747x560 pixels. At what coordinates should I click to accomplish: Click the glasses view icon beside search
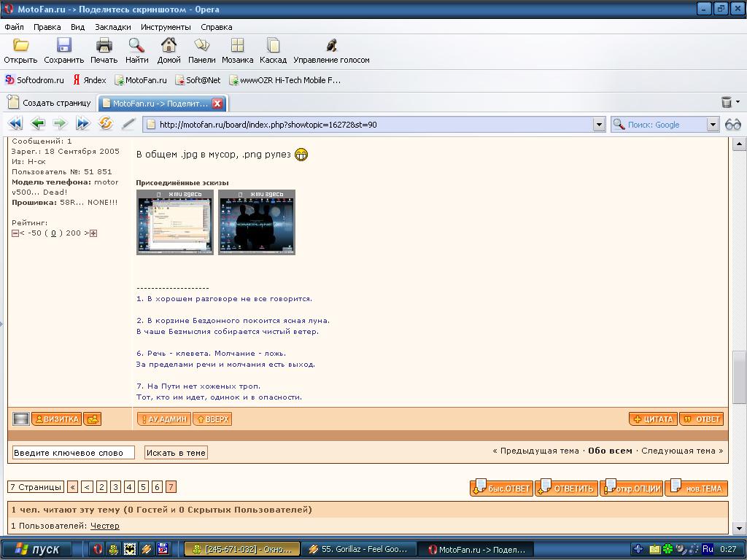coord(732,125)
